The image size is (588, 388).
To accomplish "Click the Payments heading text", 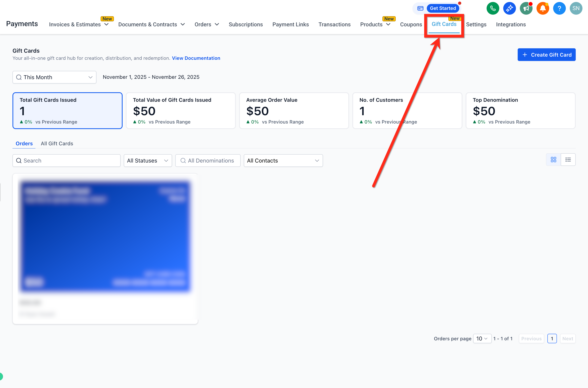I will (22, 24).
